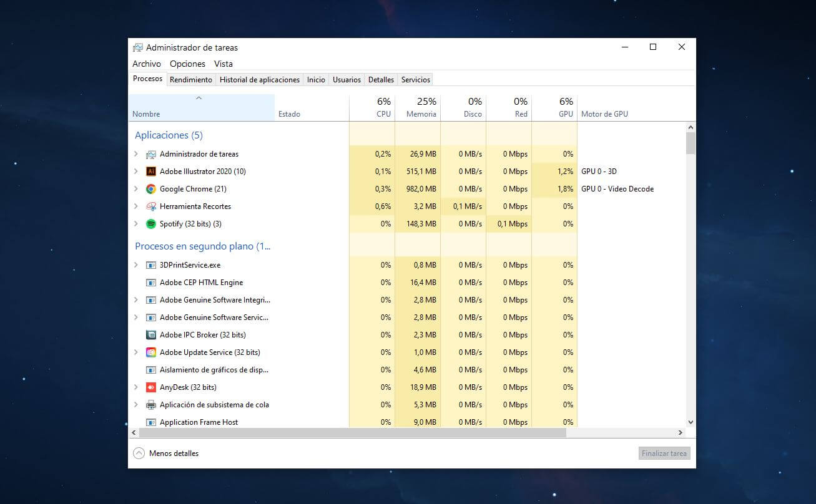Select the AnyDesk process icon

coord(151,387)
